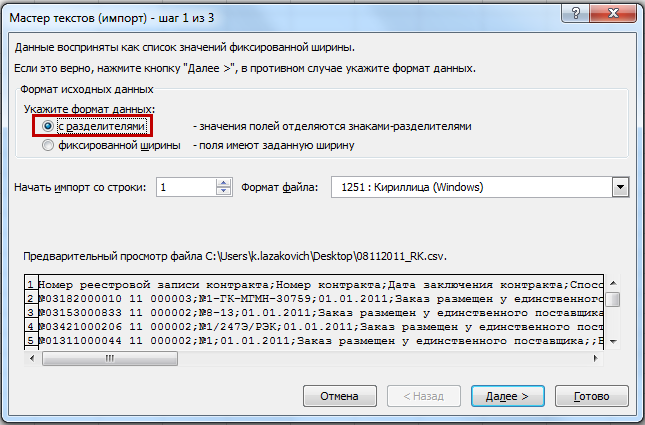Click the start row input field
Image resolution: width=645 pixels, height=425 pixels.
tap(186, 187)
